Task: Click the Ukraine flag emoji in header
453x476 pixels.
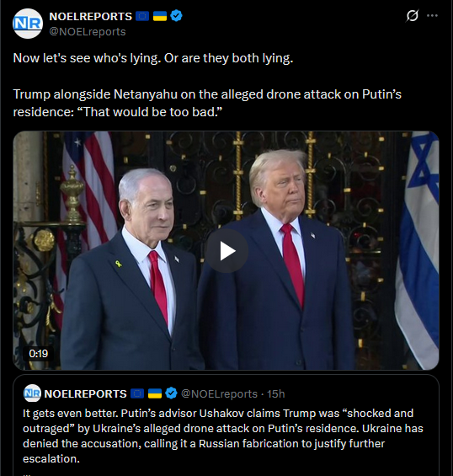Action: tap(160, 16)
